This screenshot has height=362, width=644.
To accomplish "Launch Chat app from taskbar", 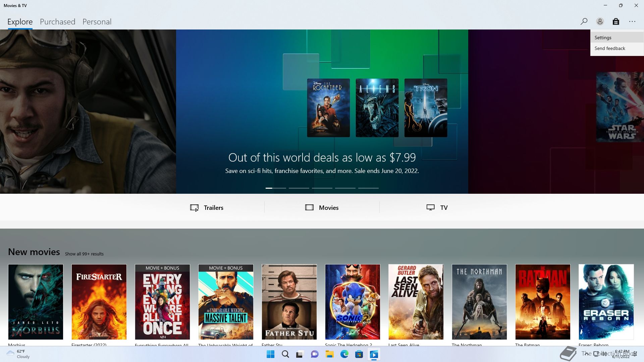I will point(315,354).
